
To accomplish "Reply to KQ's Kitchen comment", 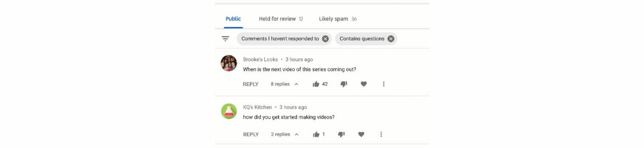I will 251,134.
